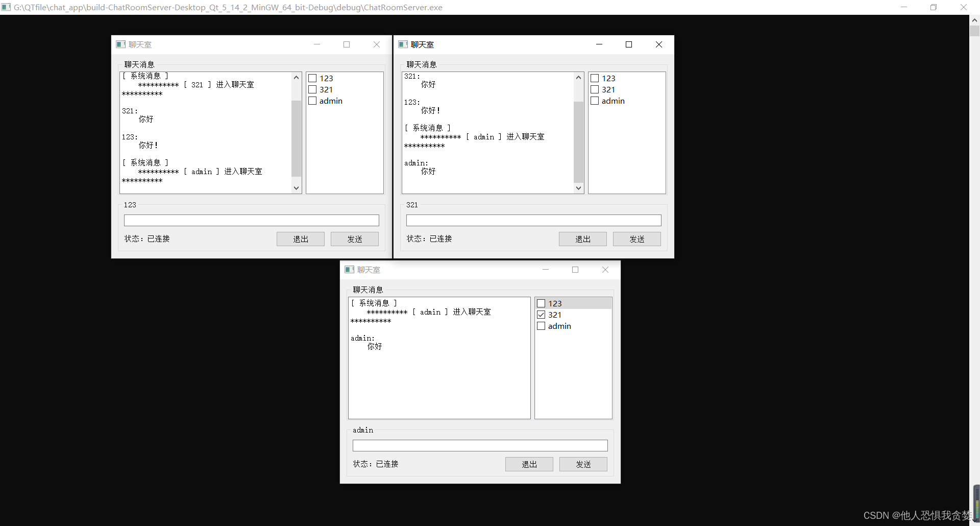Check the 123 checkbox in the admin chat window
The height and width of the screenshot is (526, 980).
[x=541, y=303]
